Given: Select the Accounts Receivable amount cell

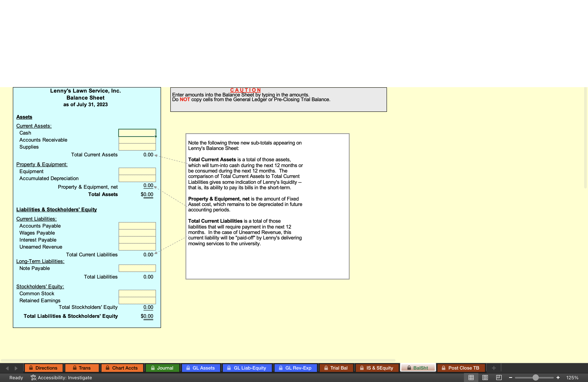Looking at the screenshot, I should click(137, 140).
